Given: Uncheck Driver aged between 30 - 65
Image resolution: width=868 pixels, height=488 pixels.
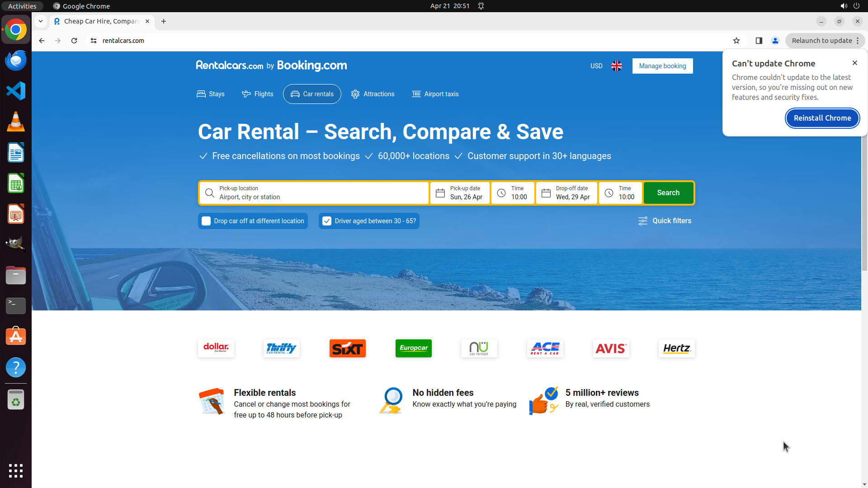Looking at the screenshot, I should (327, 221).
